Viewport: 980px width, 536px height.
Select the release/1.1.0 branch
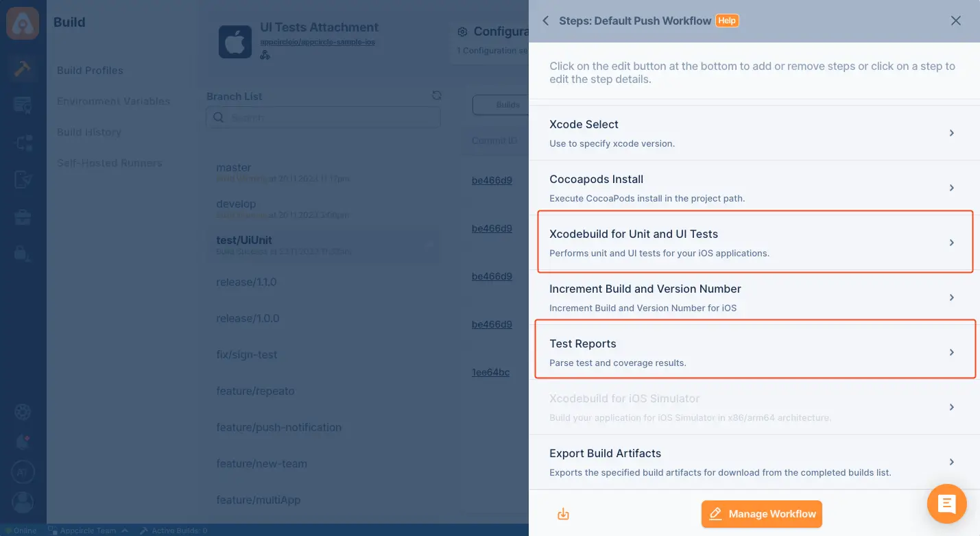[246, 282]
